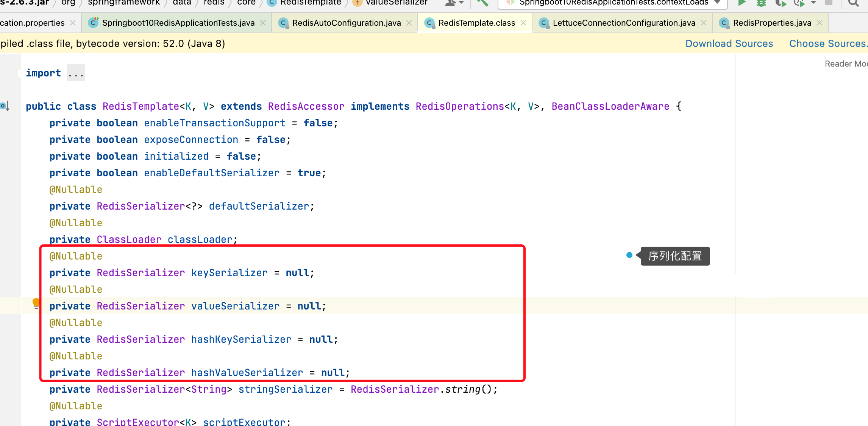Click the Build hammer icon
The height and width of the screenshot is (426, 868).
[x=482, y=3]
